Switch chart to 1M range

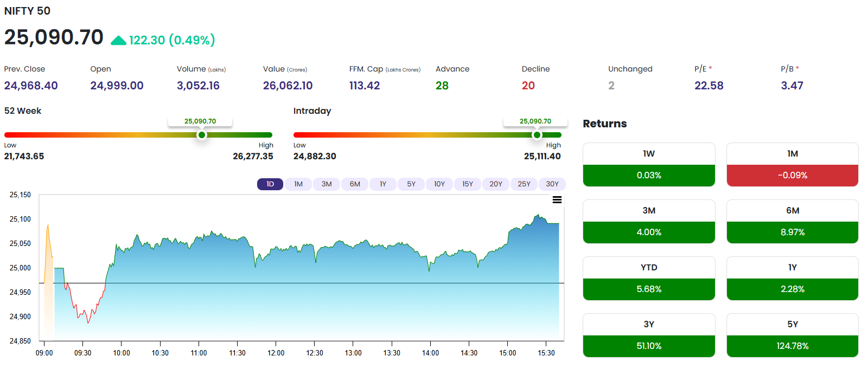(298, 184)
